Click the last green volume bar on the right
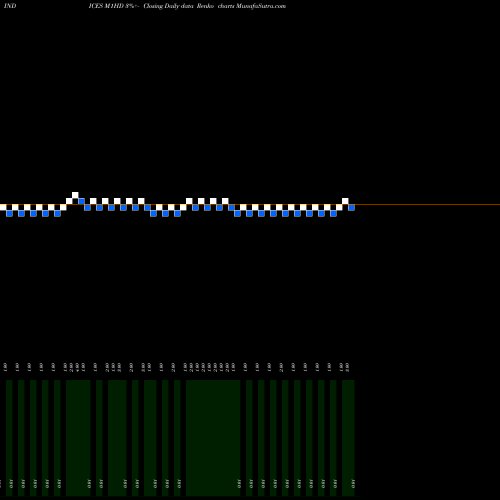Screen dimensions: 500x500 coord(348,438)
